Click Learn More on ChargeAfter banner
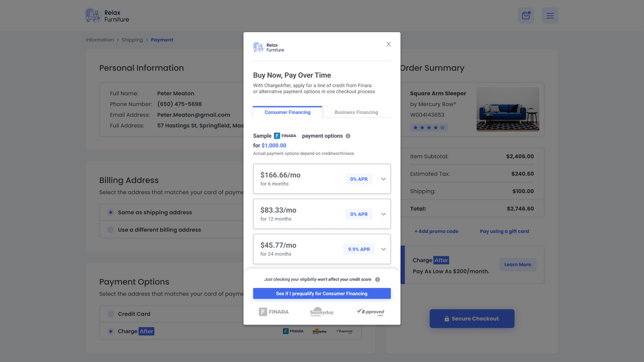 tap(518, 264)
